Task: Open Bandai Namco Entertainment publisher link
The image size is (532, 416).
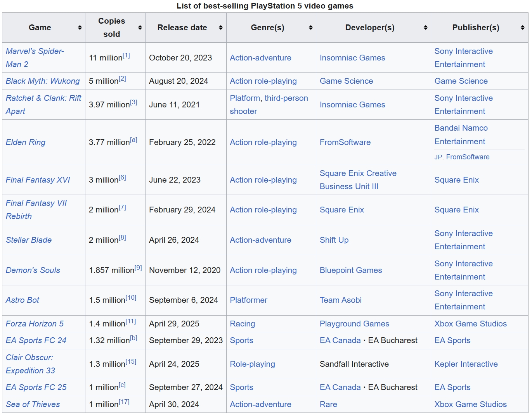Action: pyautogui.click(x=461, y=135)
